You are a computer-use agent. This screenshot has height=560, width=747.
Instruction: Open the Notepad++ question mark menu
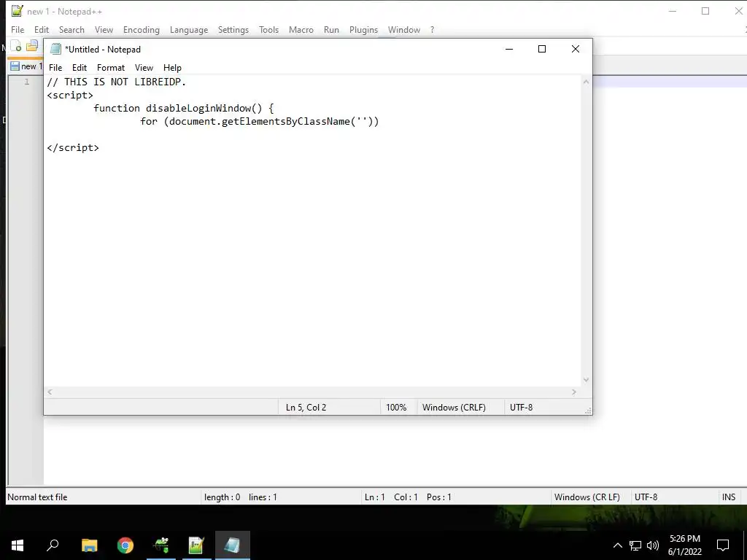[432, 29]
